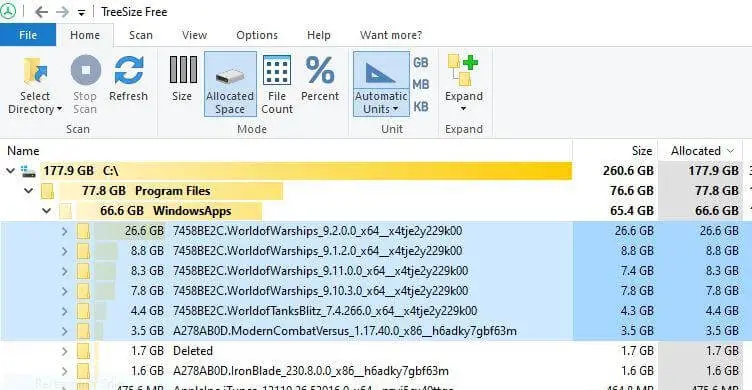Select the A278AB0D.ModernCombatVersus entry

click(x=345, y=331)
